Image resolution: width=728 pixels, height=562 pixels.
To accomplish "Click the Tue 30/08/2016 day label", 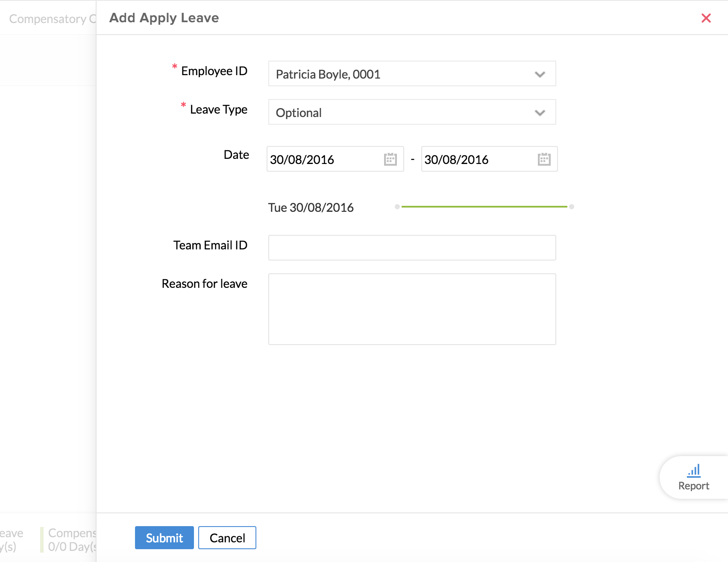I will point(311,208).
